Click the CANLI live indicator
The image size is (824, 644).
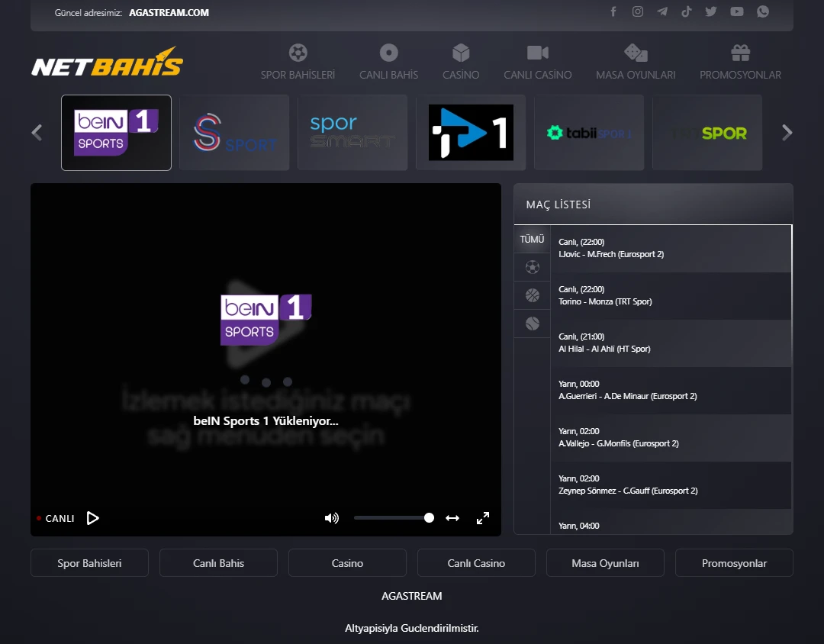pos(56,518)
